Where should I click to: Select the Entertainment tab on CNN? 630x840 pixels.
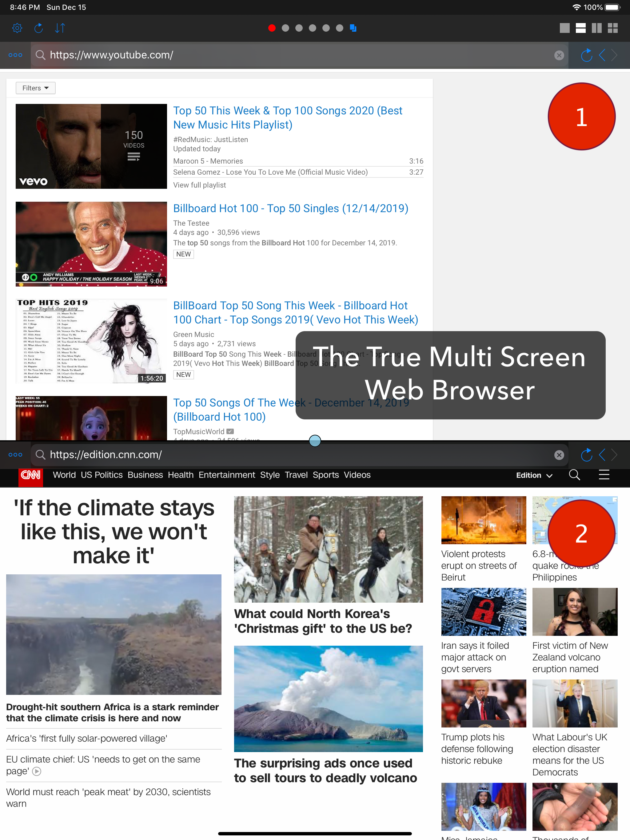pos(226,475)
